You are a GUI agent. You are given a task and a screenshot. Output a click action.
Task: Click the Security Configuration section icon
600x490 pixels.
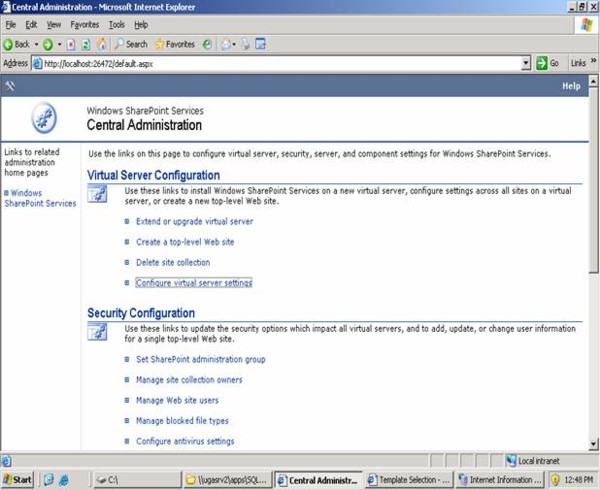click(x=97, y=331)
